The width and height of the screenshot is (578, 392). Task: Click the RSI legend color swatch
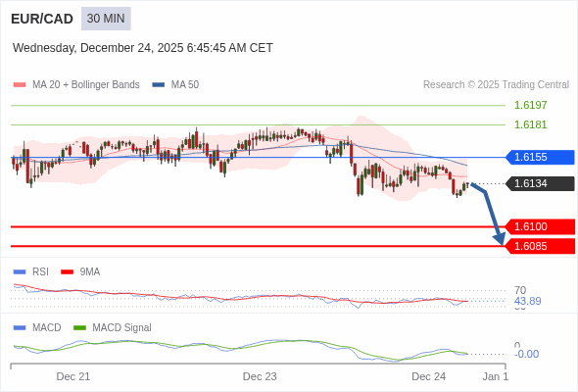(20, 272)
